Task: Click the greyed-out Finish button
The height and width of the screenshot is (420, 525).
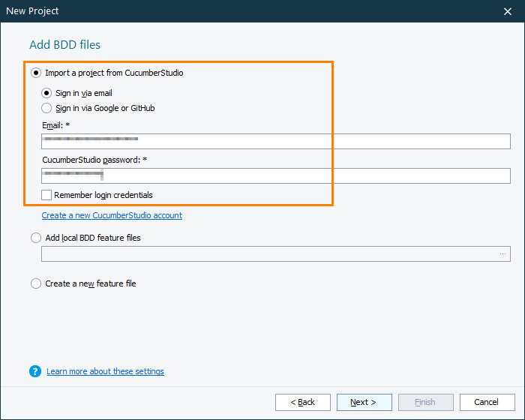Action: (x=425, y=402)
